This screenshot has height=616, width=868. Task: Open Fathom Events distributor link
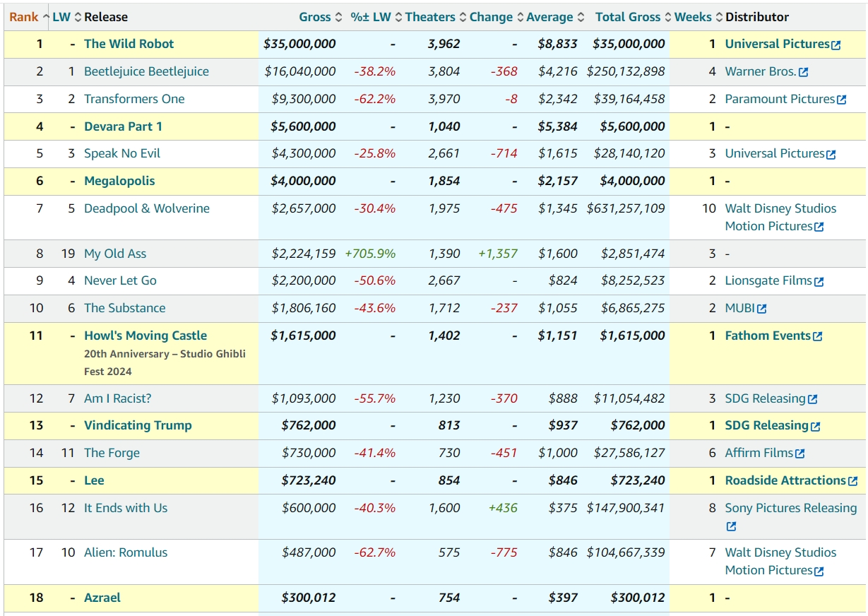pos(768,336)
